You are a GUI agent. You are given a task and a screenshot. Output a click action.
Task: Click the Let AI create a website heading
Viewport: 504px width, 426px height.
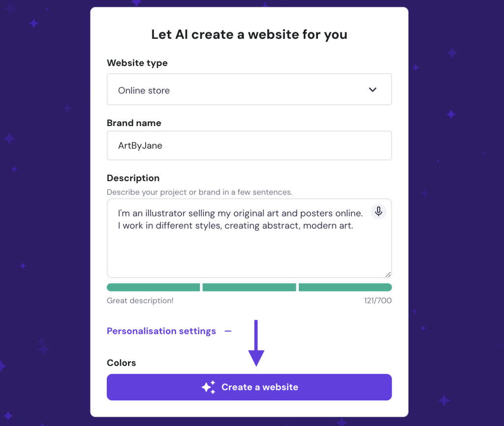249,34
